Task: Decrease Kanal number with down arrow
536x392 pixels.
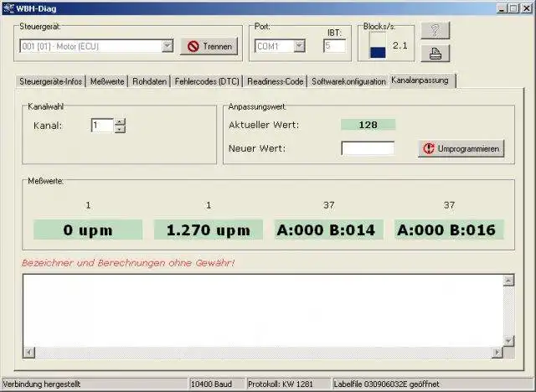Action: [x=120, y=130]
